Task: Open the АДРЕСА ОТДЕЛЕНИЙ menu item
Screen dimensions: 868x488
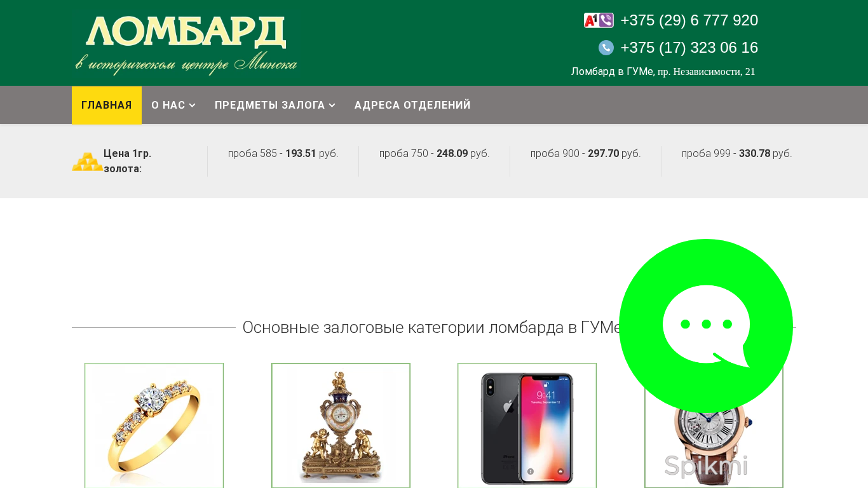Action: coord(412,105)
